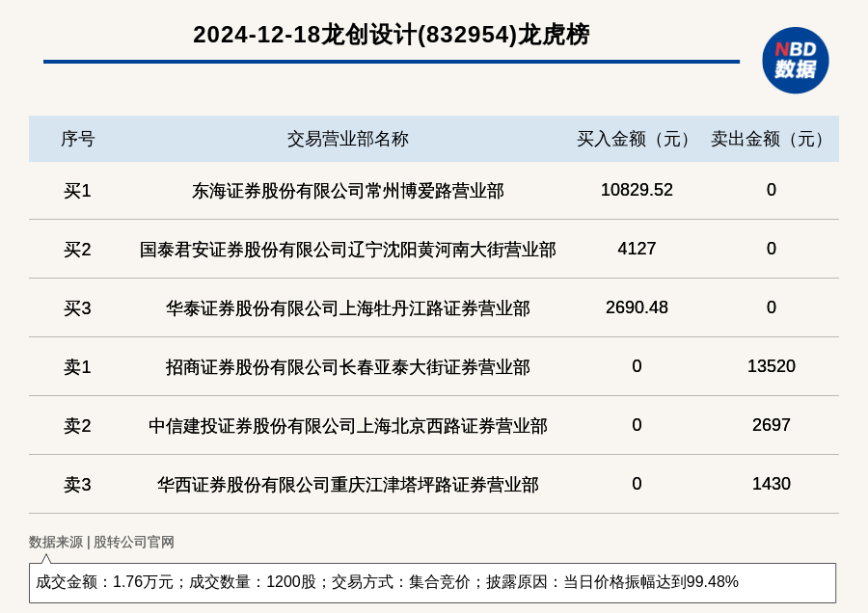Select 东海证券股份有限公司常州博爱路营业部

coord(347,191)
